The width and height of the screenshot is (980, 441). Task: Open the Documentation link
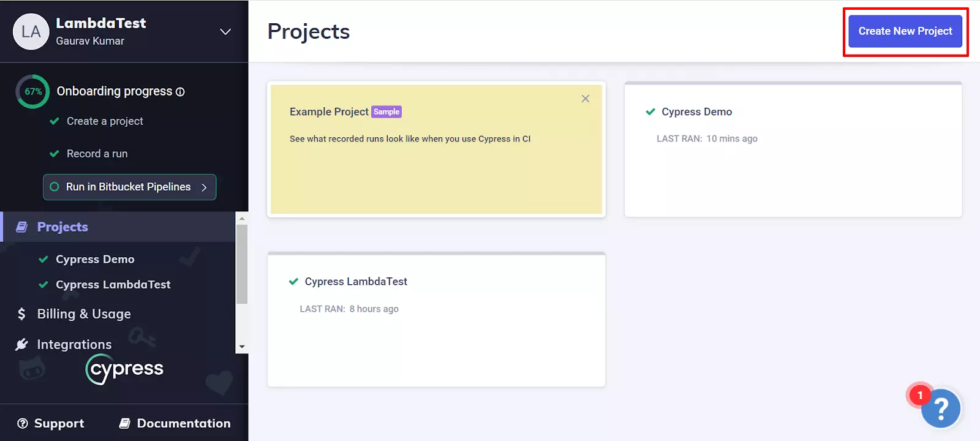pyautogui.click(x=175, y=423)
